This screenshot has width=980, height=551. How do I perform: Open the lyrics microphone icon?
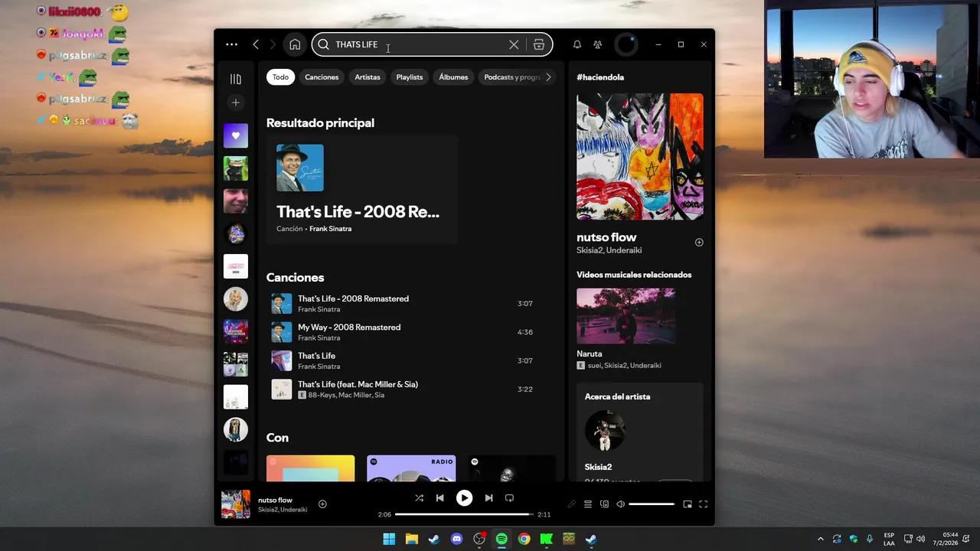(571, 504)
